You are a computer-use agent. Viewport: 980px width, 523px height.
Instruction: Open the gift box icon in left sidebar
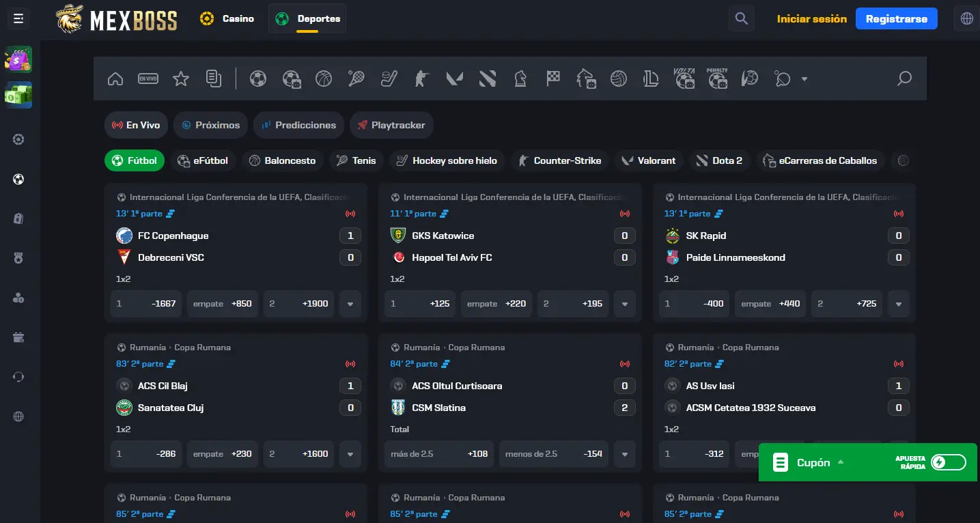[18, 337]
